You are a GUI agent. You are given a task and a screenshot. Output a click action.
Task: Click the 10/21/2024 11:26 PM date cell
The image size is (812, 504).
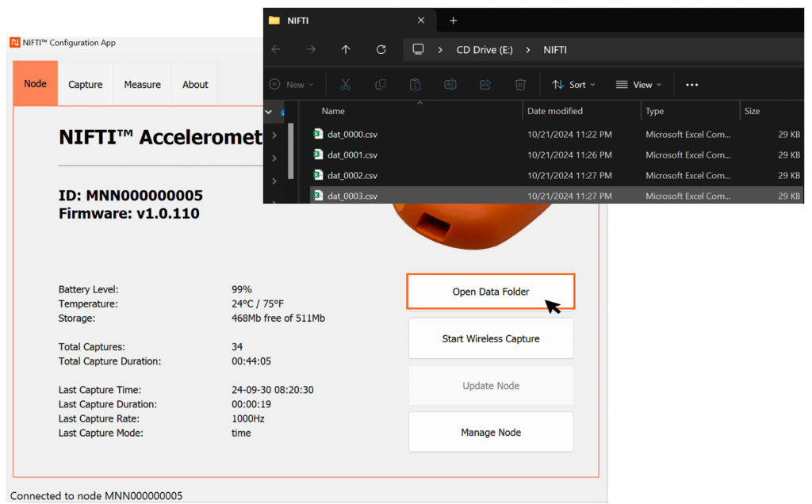click(x=569, y=155)
